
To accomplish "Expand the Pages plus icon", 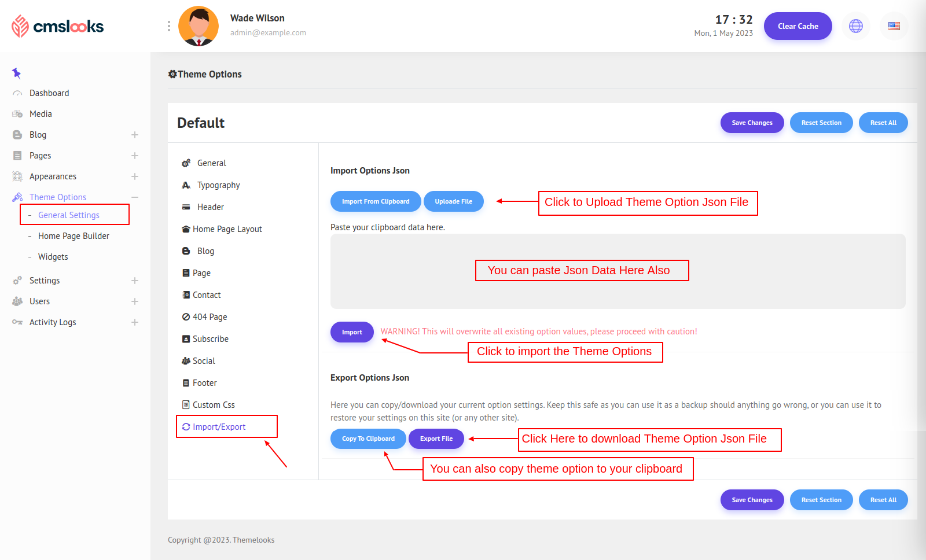I will click(x=135, y=156).
